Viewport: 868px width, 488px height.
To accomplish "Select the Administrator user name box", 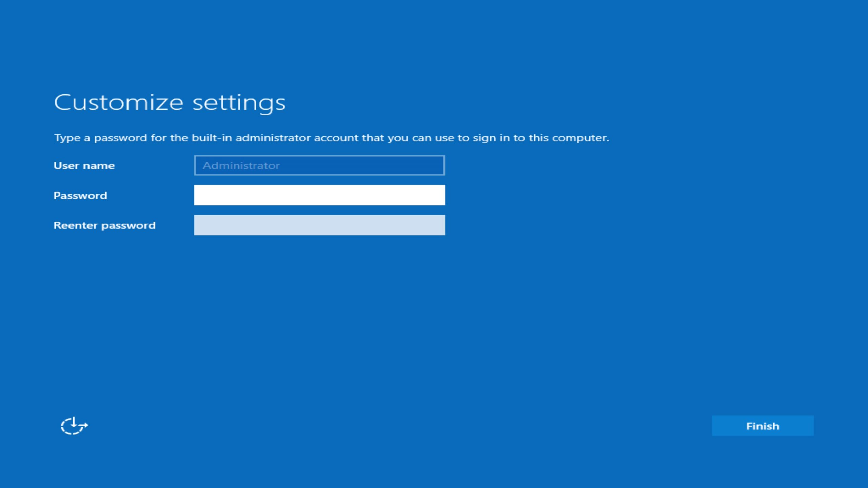I will 319,165.
